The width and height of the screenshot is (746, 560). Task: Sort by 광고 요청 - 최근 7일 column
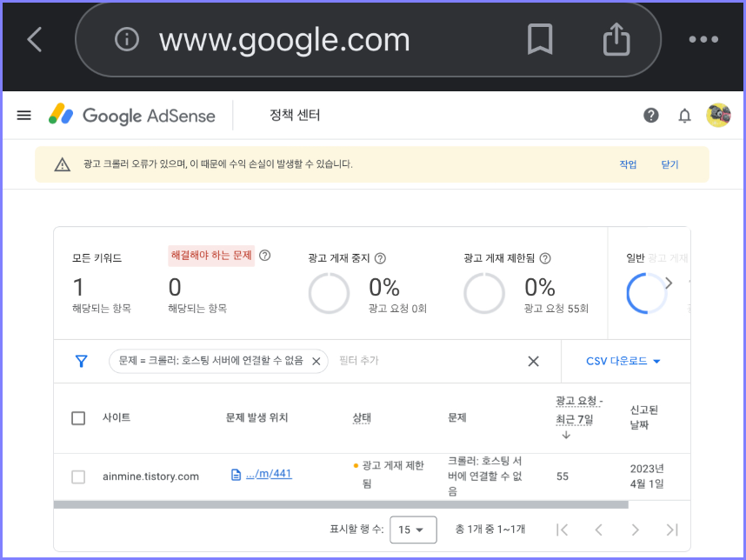pyautogui.click(x=578, y=410)
